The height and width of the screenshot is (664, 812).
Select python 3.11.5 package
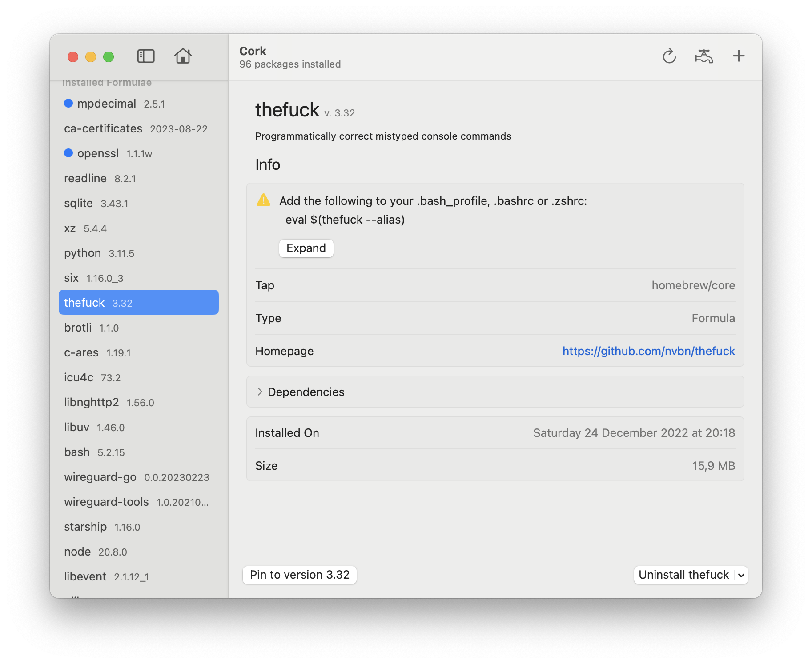point(139,253)
